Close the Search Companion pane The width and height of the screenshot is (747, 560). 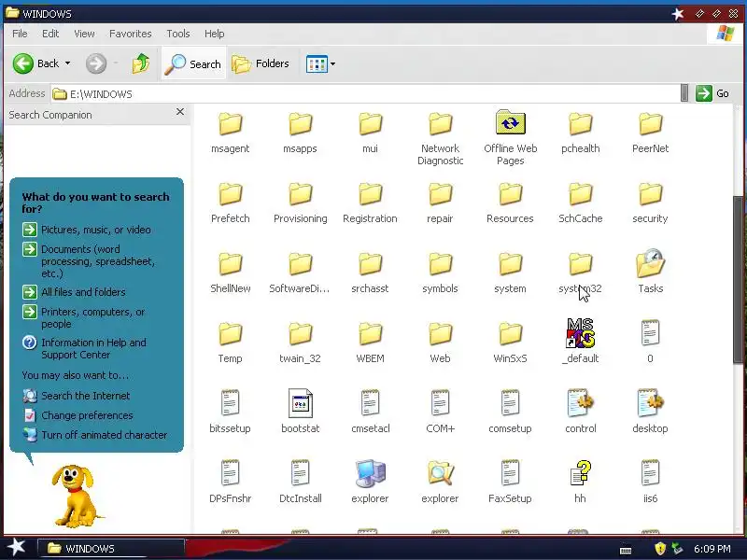coord(180,112)
